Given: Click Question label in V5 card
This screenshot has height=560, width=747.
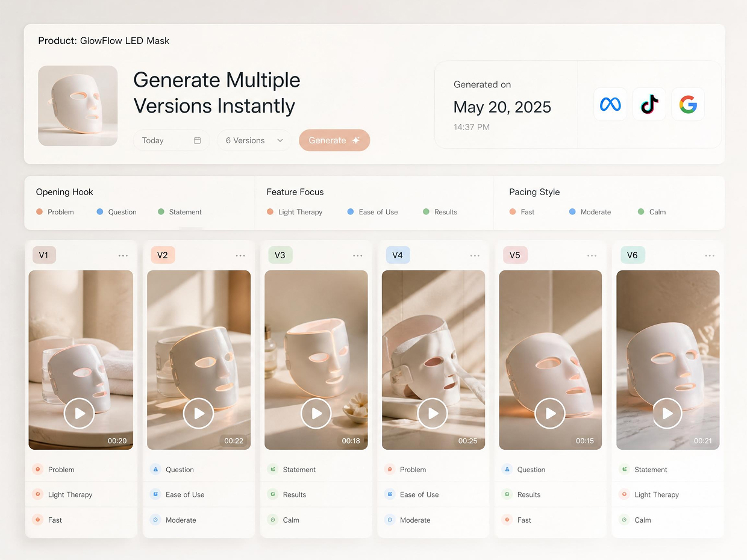Looking at the screenshot, I should [x=531, y=470].
